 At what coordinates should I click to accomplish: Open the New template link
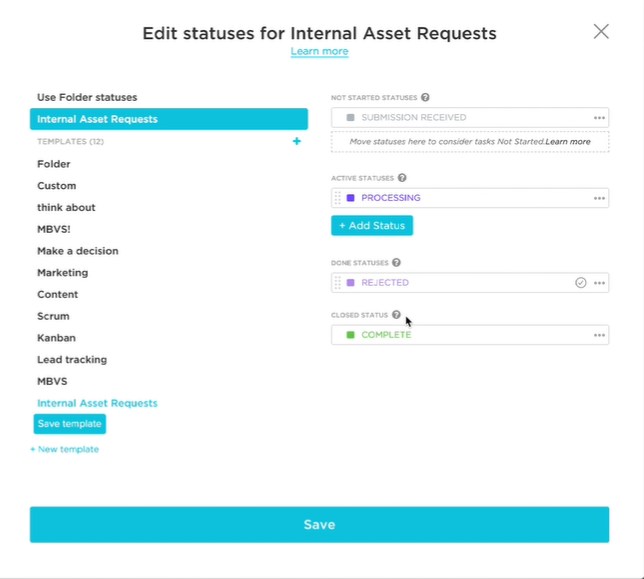click(64, 449)
